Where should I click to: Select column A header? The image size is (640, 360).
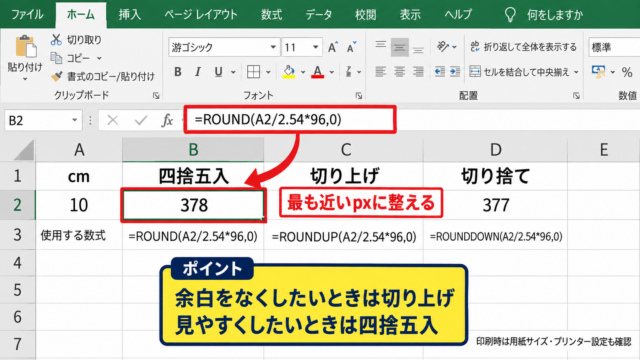[79, 149]
